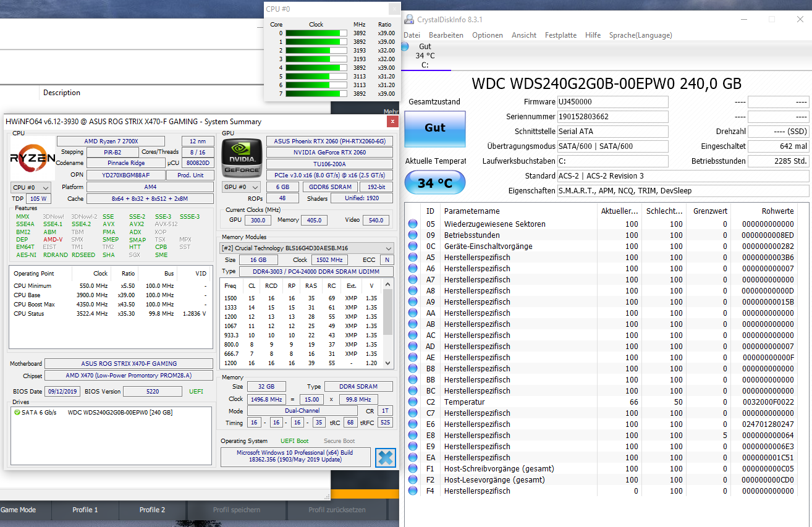Open the Optionen menu in CrystalDiskInfo

pyautogui.click(x=488, y=35)
